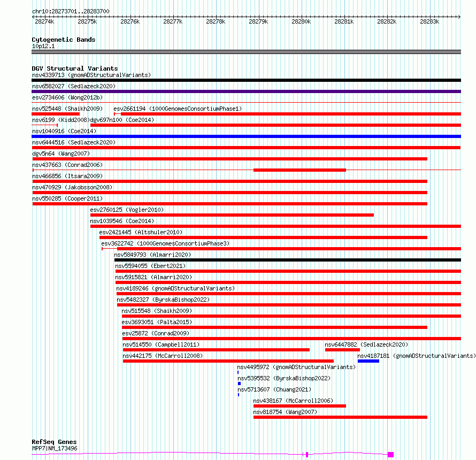
Task: Open the esv2734606 Wong2012b variant
Action: 67,97
